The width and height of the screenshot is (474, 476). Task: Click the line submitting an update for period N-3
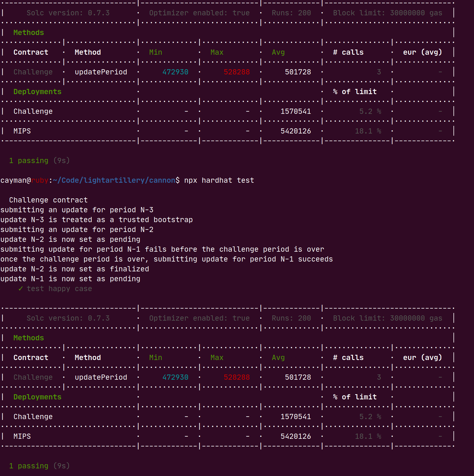[77, 210]
